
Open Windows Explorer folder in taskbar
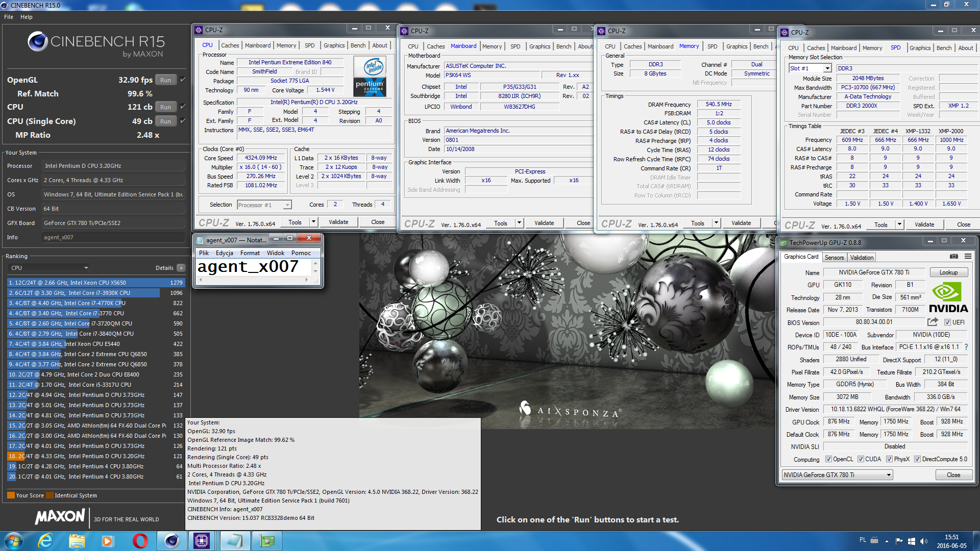pyautogui.click(x=77, y=541)
